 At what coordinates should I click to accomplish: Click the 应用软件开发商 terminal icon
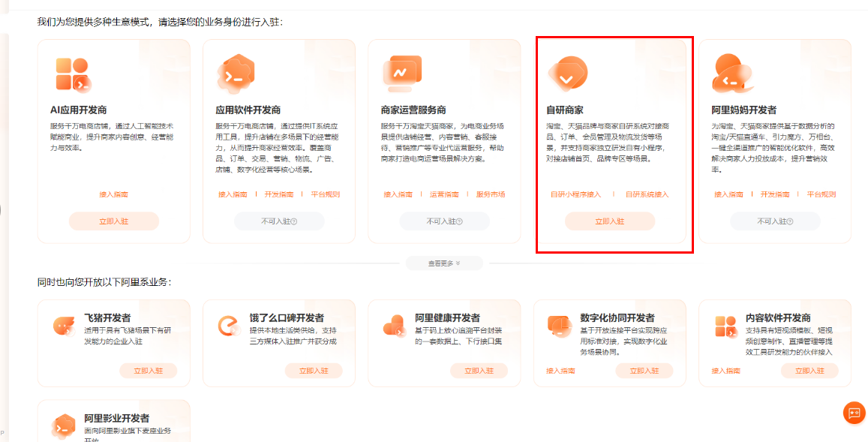coord(236,74)
